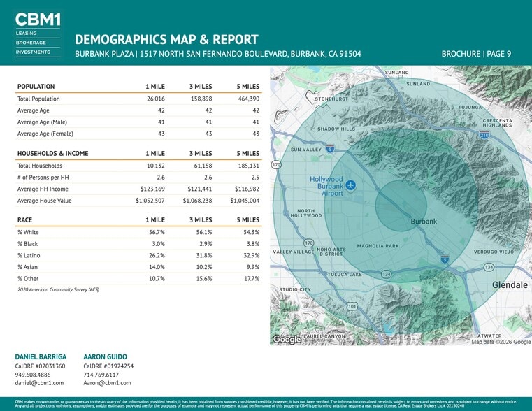Click the Route 101 highway shield
Image resolution: width=532 pixels, height=411 pixels.
click(x=352, y=306)
